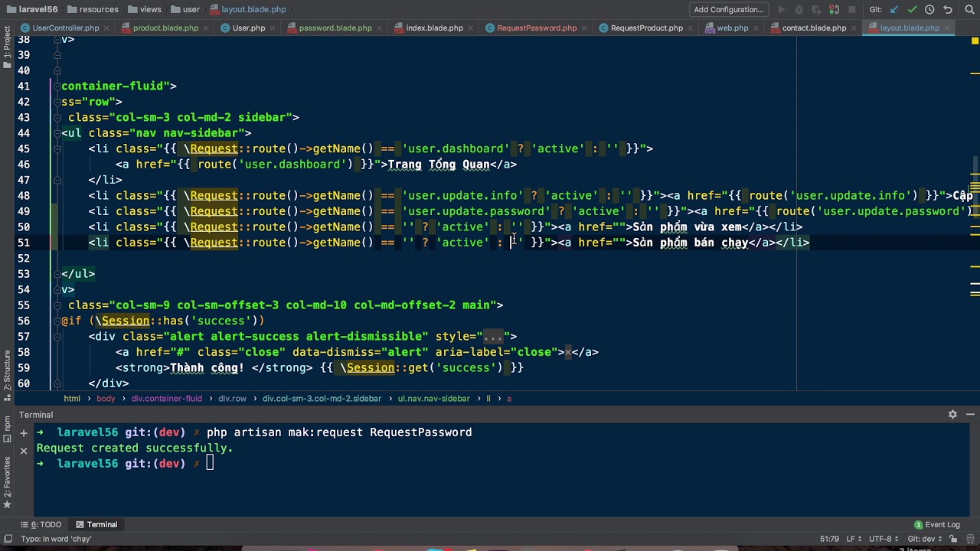This screenshot has height=551, width=980.
Task: Click the user folder breadcrumb
Action: tap(185, 10)
